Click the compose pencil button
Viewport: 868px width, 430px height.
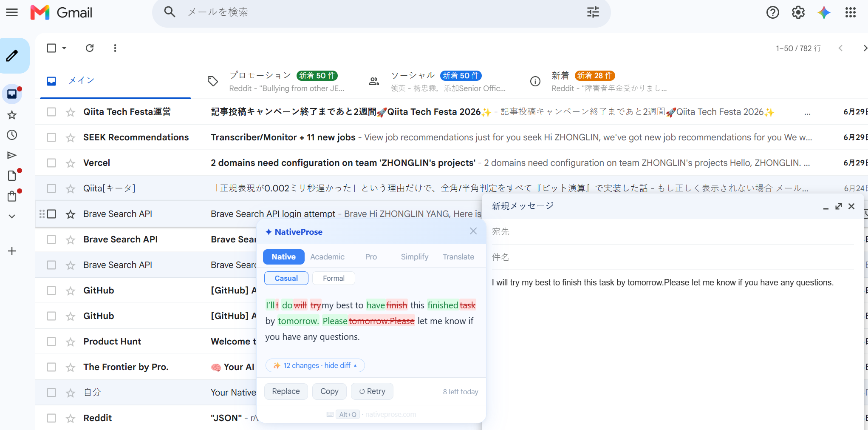pyautogui.click(x=12, y=56)
